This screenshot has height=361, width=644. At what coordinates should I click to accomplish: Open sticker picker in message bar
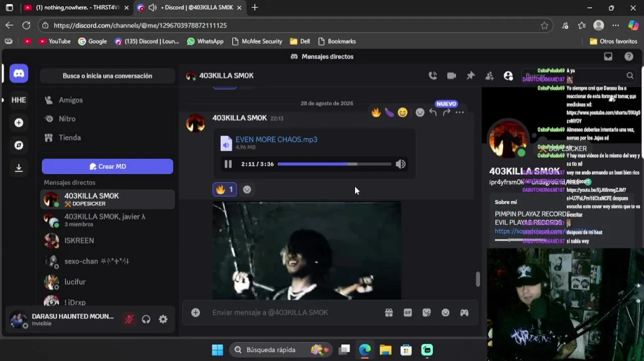[x=426, y=312]
